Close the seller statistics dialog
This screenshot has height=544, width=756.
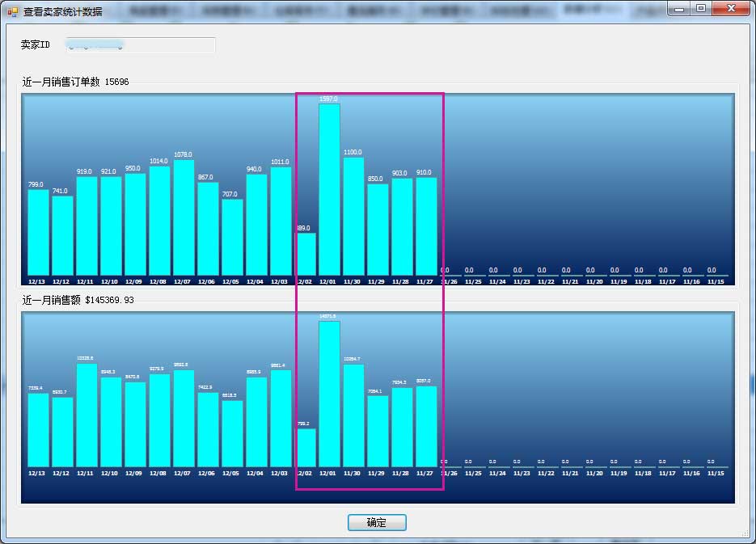731,9
